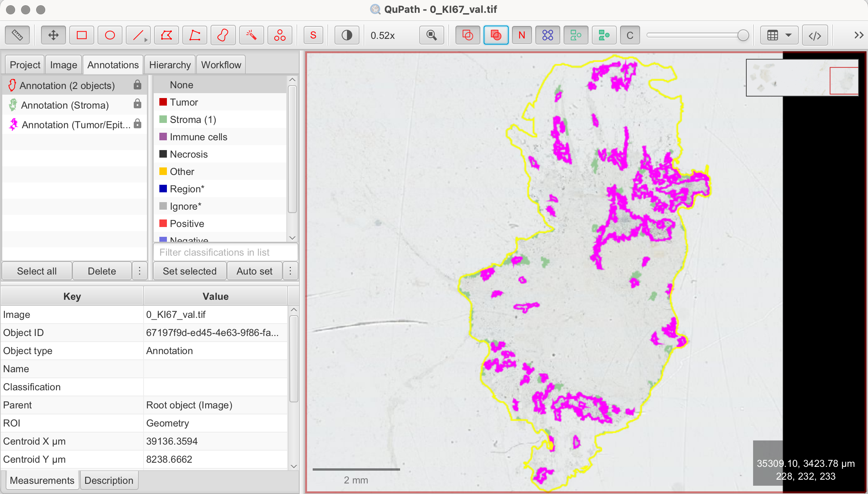Toggle selection mode S button
This screenshot has height=494, width=868.
(x=313, y=35)
